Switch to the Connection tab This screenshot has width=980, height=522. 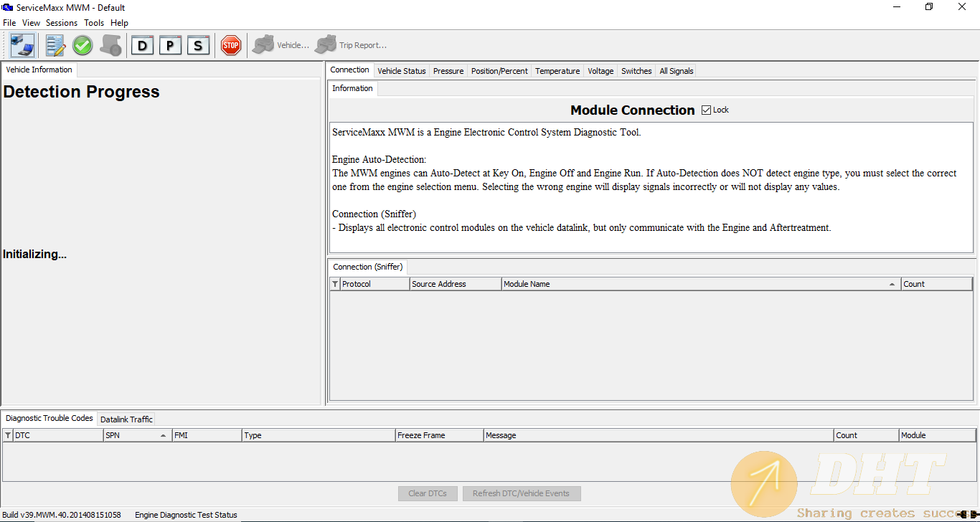point(350,70)
